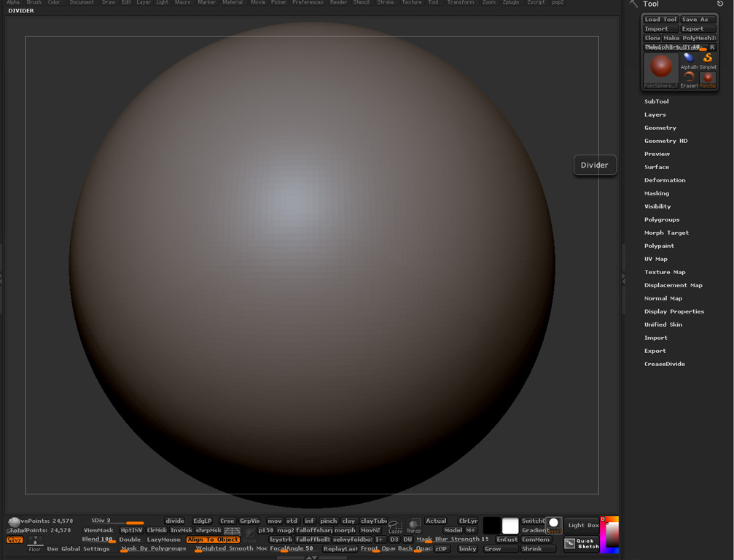This screenshot has width=734, height=560.
Task: Toggle the DU button
Action: (x=407, y=540)
